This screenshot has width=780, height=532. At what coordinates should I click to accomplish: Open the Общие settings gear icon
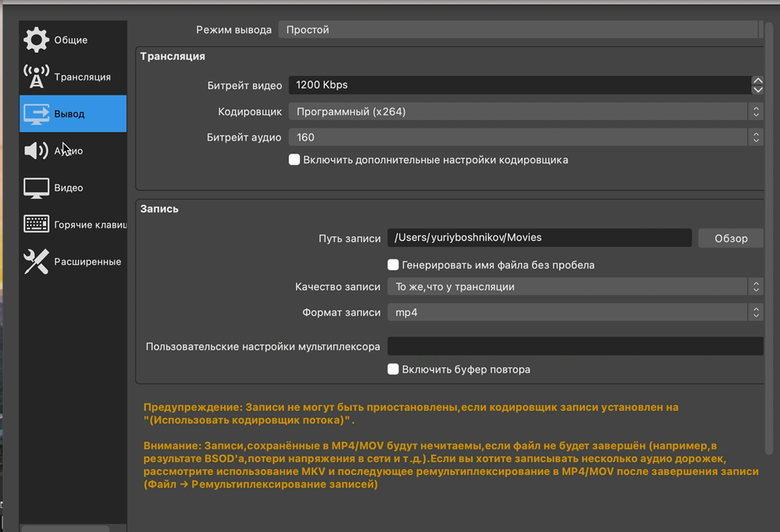[x=36, y=40]
